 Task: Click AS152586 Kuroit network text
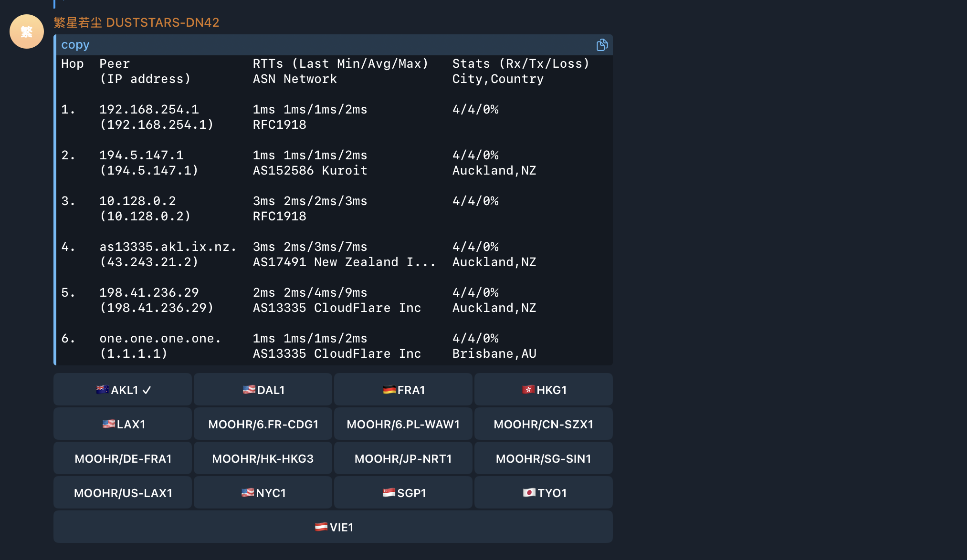click(310, 171)
